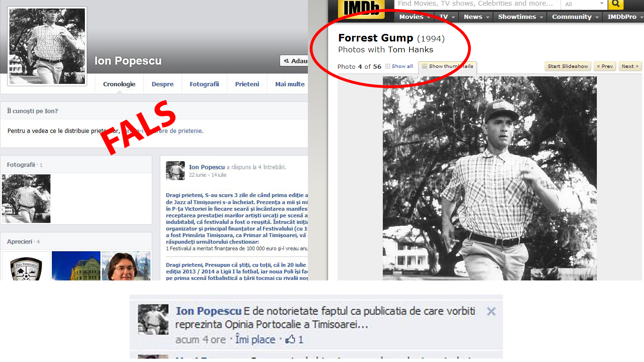This screenshot has width=644, height=362.
Task: Go to the previous photo with Prev
Action: click(x=605, y=66)
